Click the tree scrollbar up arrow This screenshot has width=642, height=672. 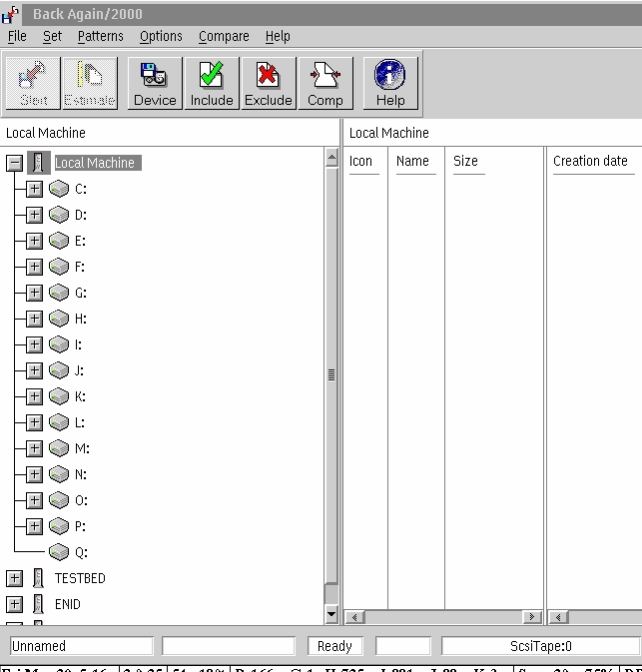pos(331,158)
